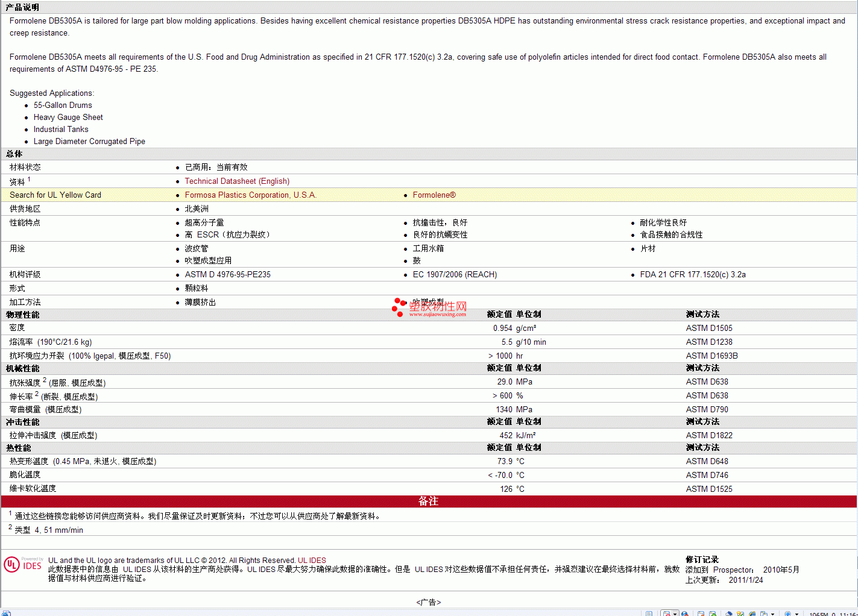Click the density value 0.954
Image resolution: width=858 pixels, height=616 pixels.
pos(503,328)
